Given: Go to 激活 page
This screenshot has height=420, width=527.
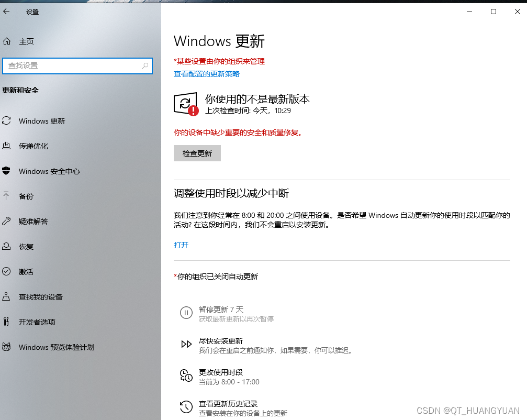Looking at the screenshot, I should point(26,271).
